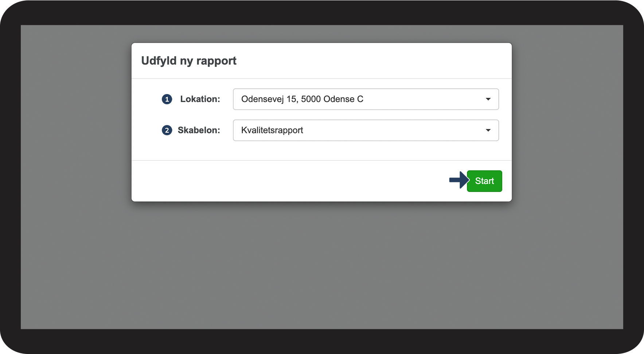Click the number 1 step badge
The image size is (644, 354).
(x=167, y=99)
